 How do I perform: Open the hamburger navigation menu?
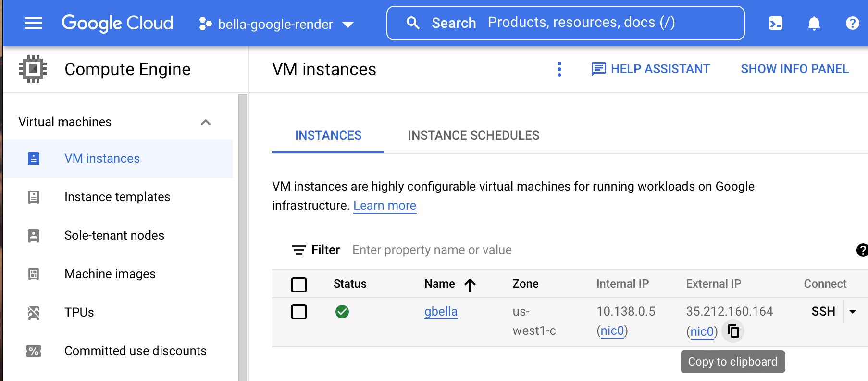(34, 23)
